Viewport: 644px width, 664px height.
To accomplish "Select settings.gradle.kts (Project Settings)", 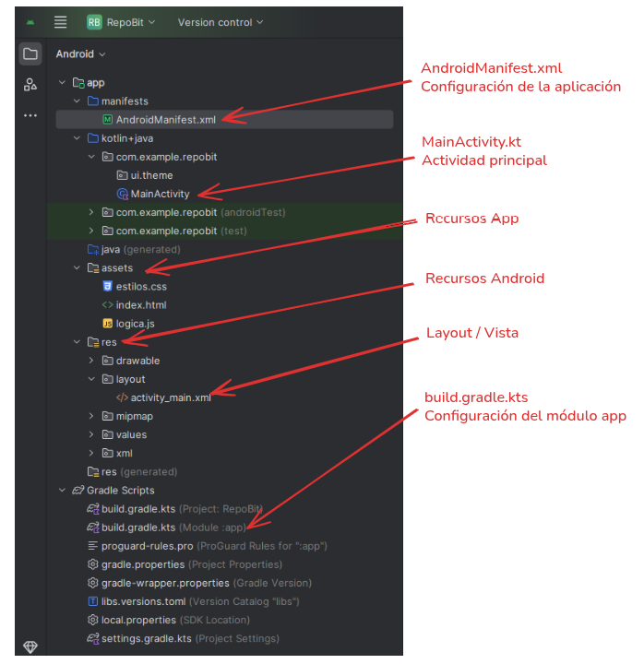I will [190, 638].
